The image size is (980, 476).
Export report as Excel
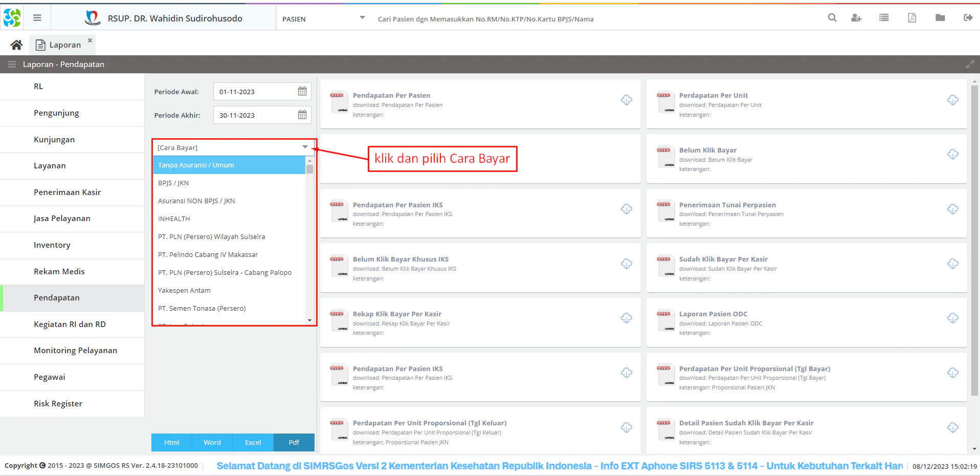pyautogui.click(x=253, y=442)
